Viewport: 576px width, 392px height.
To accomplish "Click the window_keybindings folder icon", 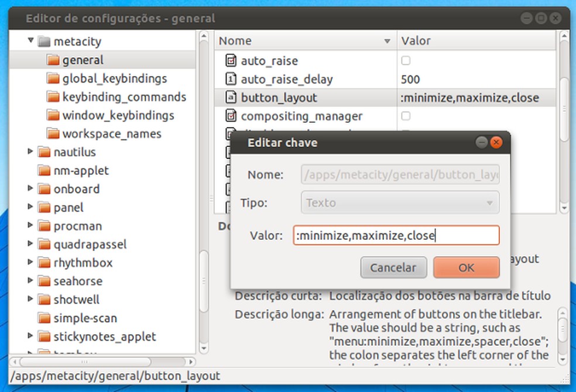I will (53, 115).
